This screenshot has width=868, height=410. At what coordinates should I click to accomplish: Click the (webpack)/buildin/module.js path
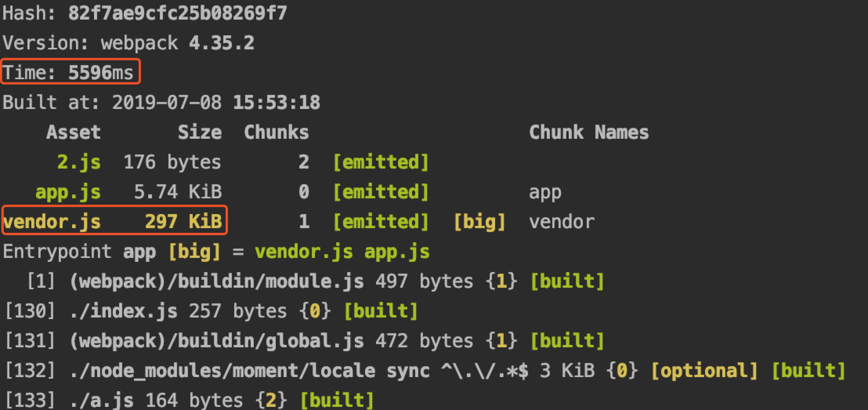click(217, 281)
